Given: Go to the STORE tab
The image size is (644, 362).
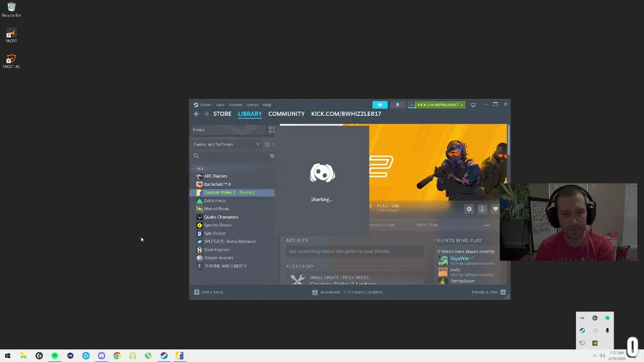Looking at the screenshot, I should tap(222, 114).
